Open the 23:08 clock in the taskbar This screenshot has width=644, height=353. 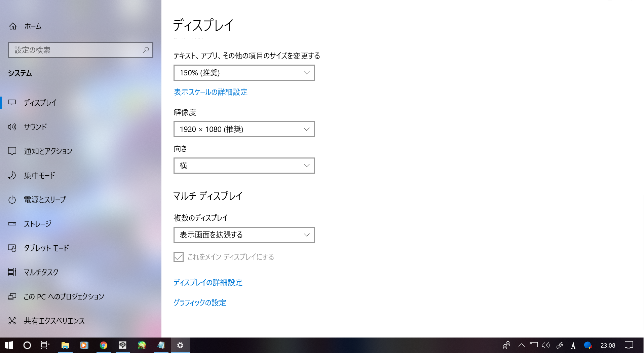[x=608, y=345]
